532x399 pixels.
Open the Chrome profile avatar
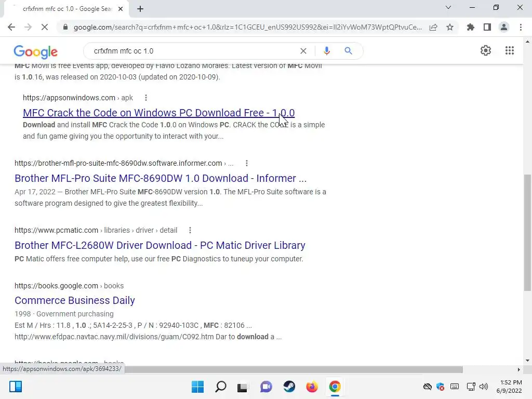[504, 27]
